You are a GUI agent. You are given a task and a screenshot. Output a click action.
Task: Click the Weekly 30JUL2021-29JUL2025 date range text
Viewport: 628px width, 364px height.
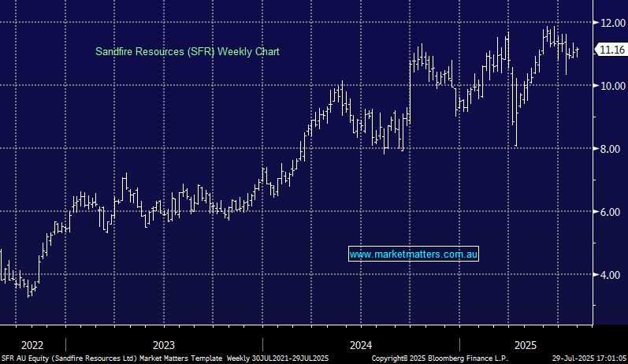[277, 358]
